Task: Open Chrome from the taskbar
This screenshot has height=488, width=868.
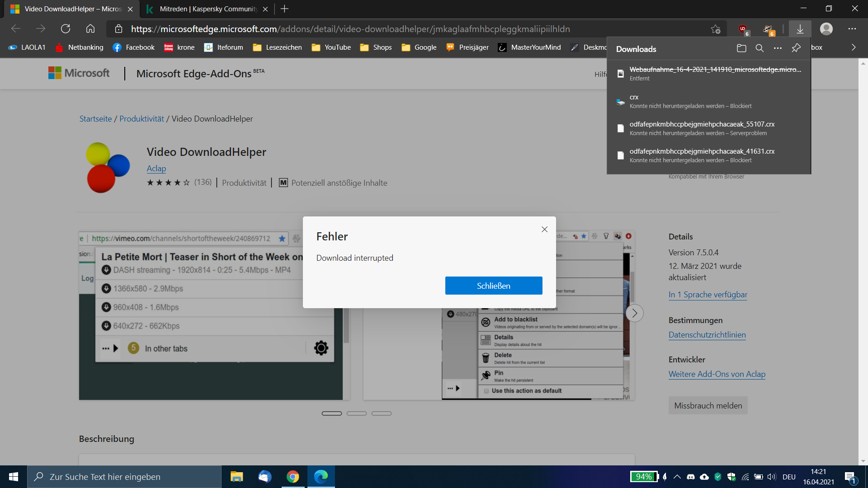Action: click(292, 477)
